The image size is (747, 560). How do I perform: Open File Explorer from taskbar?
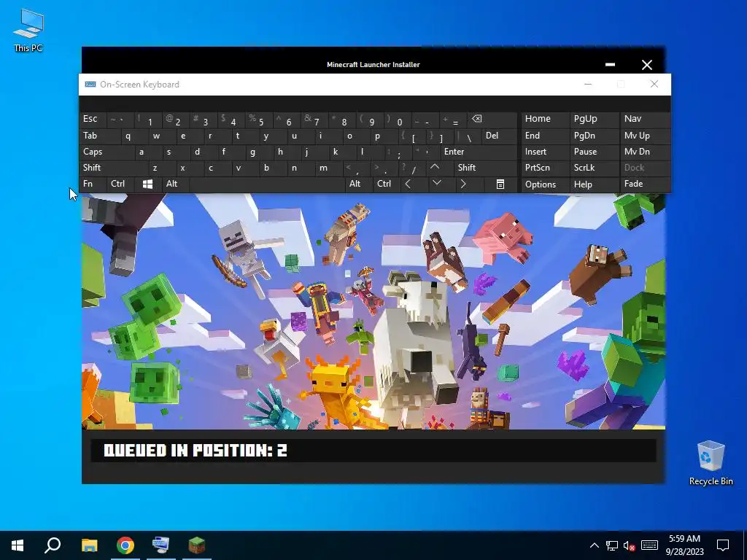89,545
